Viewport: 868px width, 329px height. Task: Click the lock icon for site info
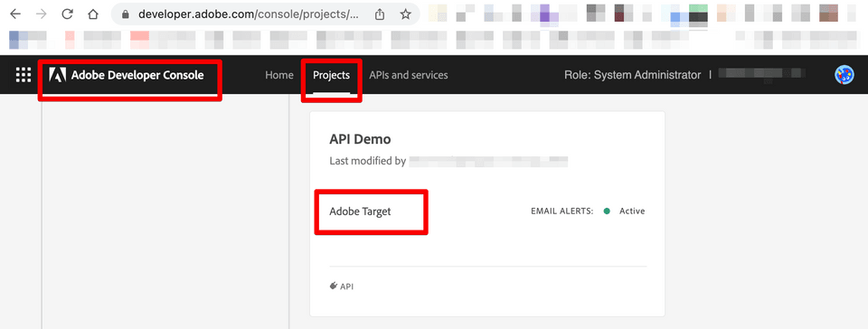(x=127, y=15)
